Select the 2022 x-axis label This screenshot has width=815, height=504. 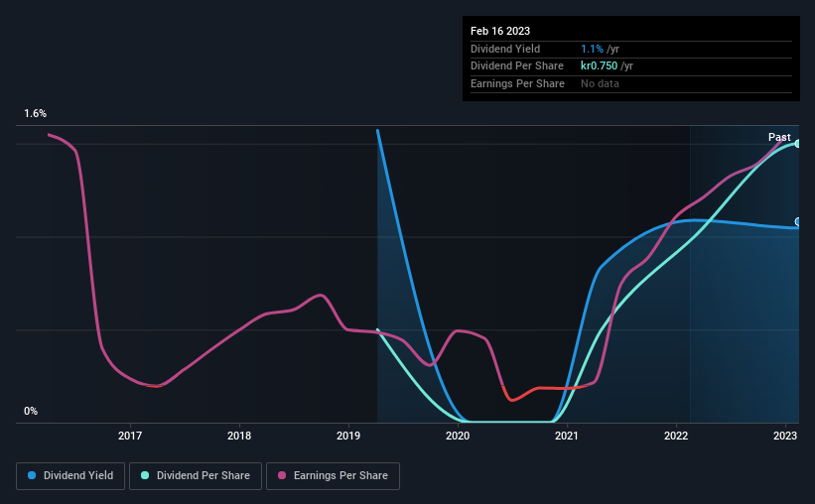click(676, 436)
